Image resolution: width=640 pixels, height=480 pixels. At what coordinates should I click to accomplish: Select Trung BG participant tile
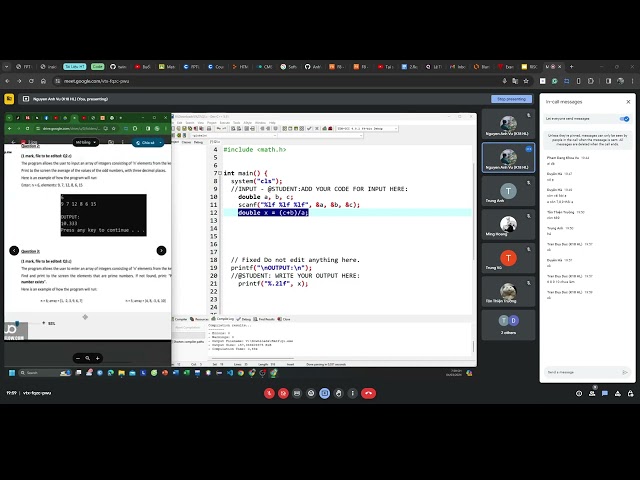(508, 258)
